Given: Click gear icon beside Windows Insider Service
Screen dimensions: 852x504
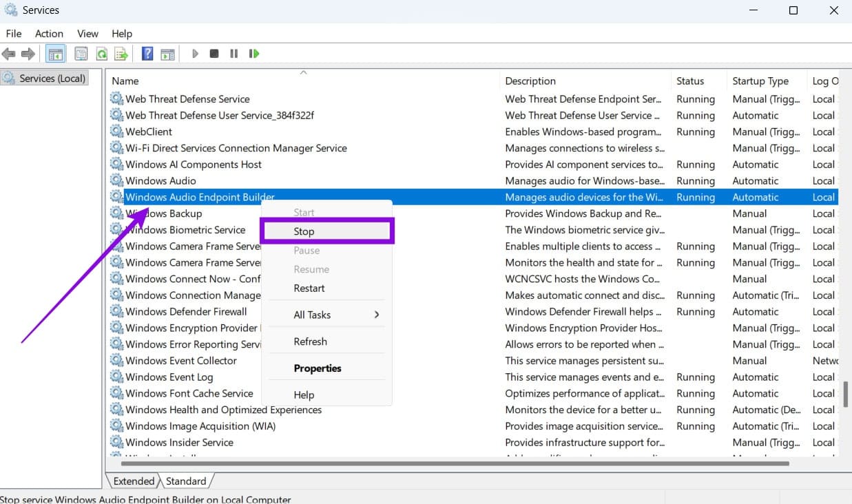Looking at the screenshot, I should (x=116, y=443).
